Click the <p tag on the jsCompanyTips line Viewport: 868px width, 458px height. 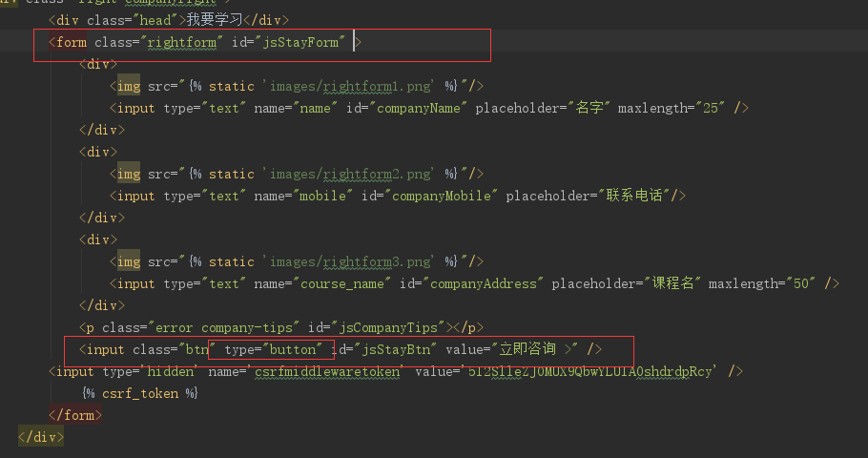click(87, 327)
